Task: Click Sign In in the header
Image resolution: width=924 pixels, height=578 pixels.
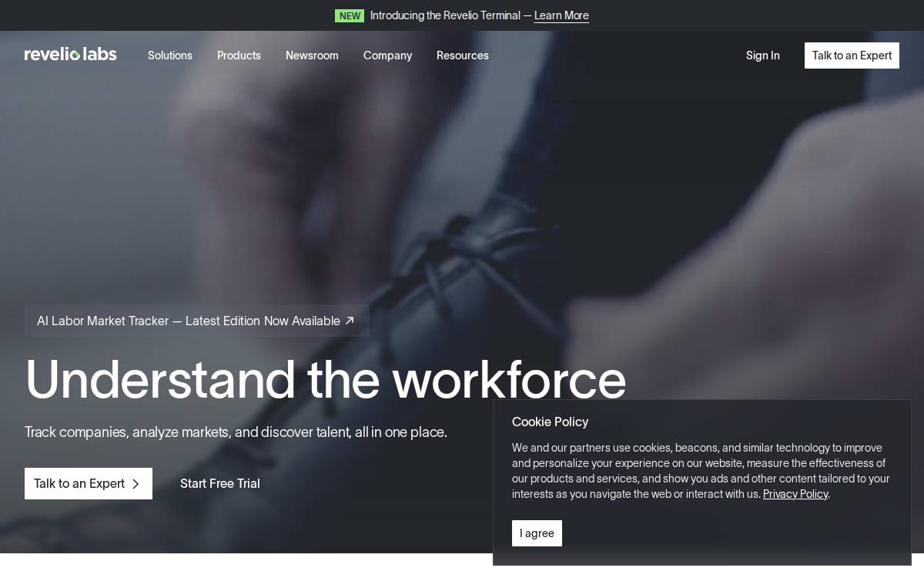Action: tap(763, 55)
